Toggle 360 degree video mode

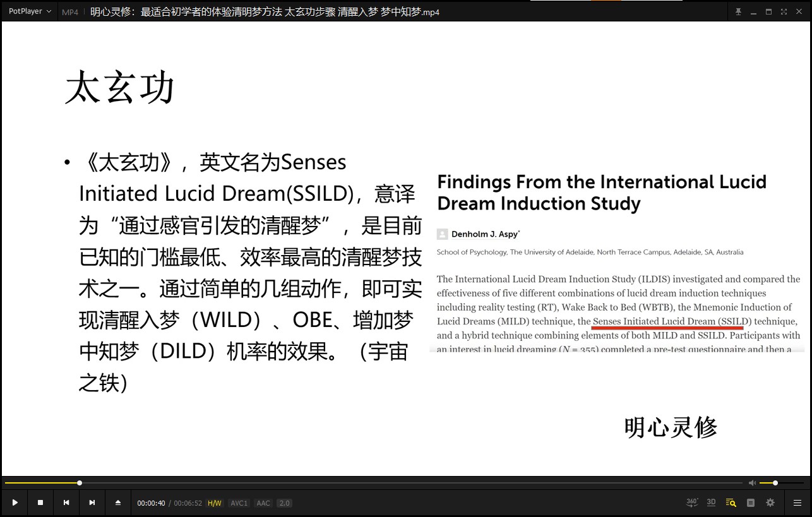coord(692,502)
